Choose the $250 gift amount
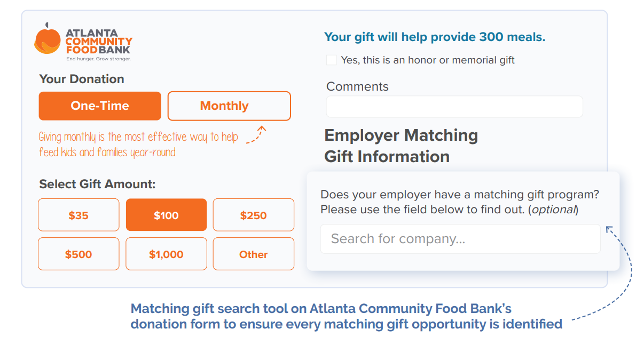 pyautogui.click(x=253, y=214)
